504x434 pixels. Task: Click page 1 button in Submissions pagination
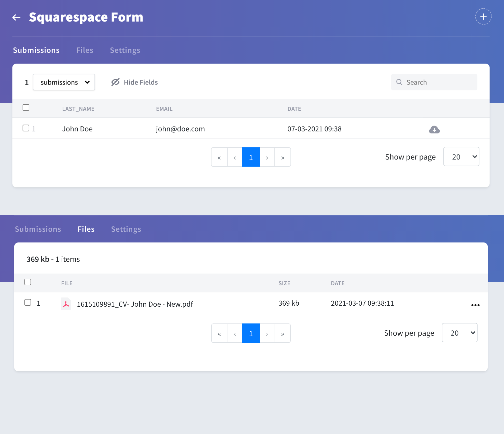pyautogui.click(x=251, y=157)
